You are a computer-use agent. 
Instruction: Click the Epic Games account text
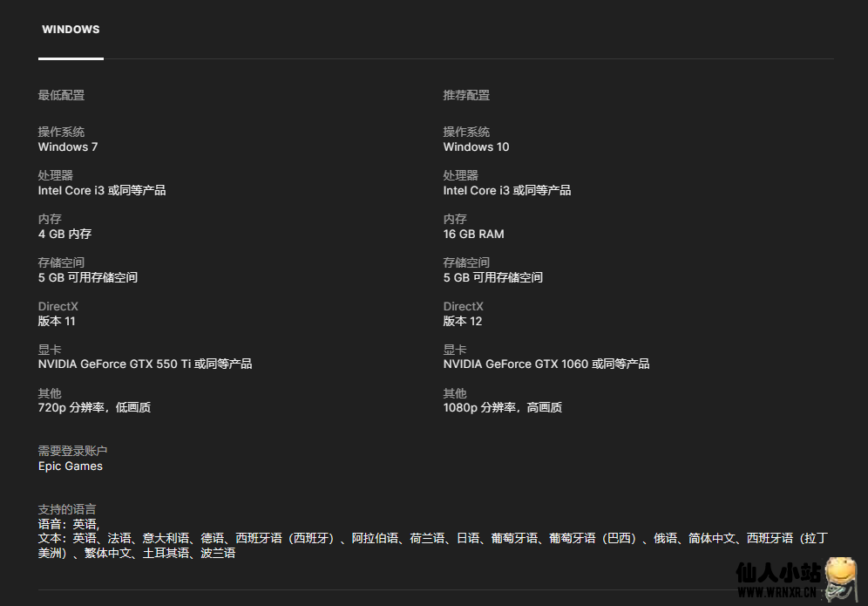tap(71, 466)
